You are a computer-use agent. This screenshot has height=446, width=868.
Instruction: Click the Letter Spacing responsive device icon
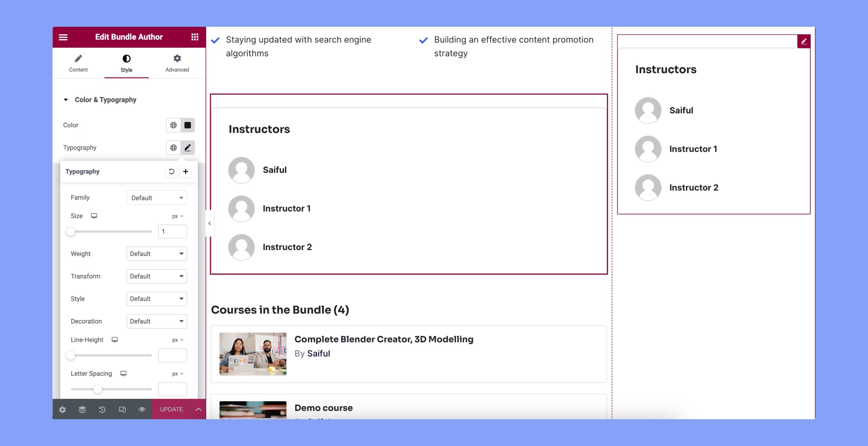pos(123,373)
